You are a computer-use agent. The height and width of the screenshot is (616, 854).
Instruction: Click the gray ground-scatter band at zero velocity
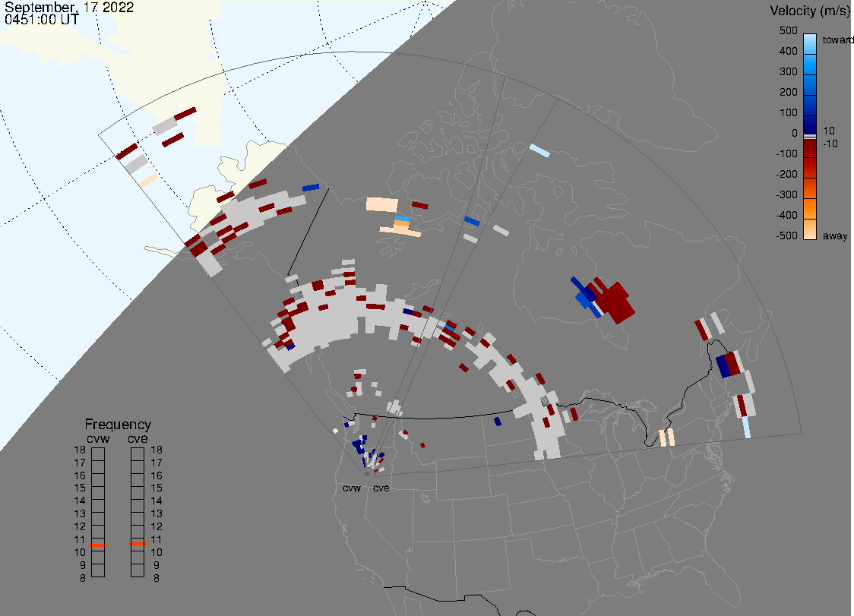810,136
